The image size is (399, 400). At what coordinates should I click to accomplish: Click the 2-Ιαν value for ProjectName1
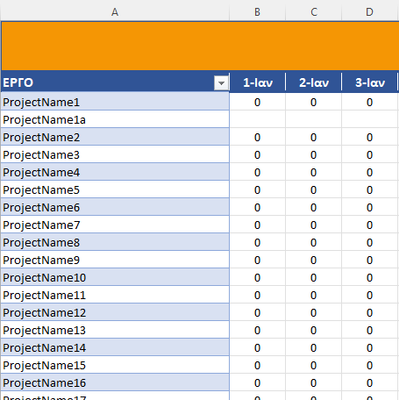(x=314, y=102)
